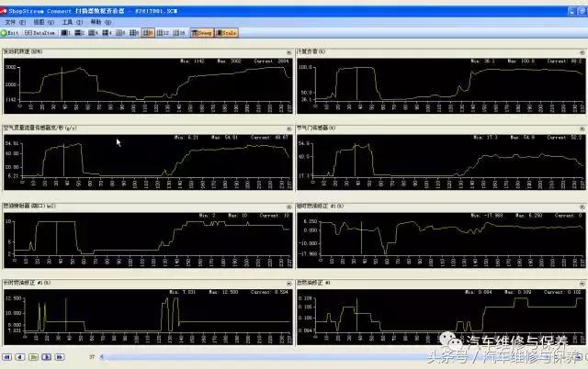Open options button of injector pulse-width graph panel
The height and width of the screenshot is (369, 588).
[x=288, y=207]
